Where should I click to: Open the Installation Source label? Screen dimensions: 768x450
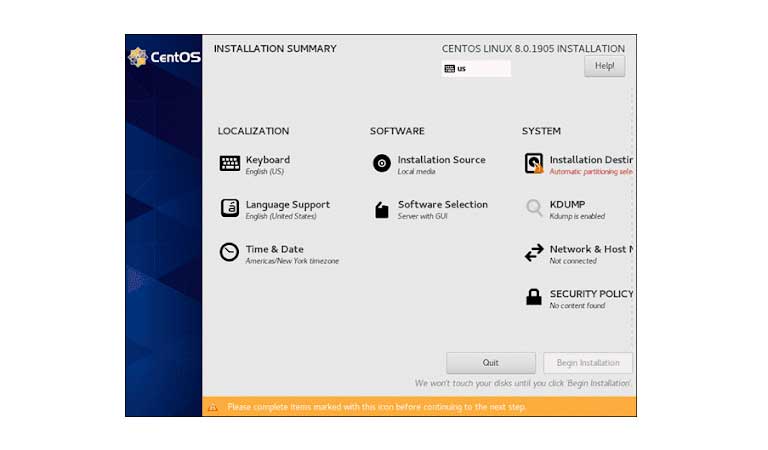tap(442, 160)
